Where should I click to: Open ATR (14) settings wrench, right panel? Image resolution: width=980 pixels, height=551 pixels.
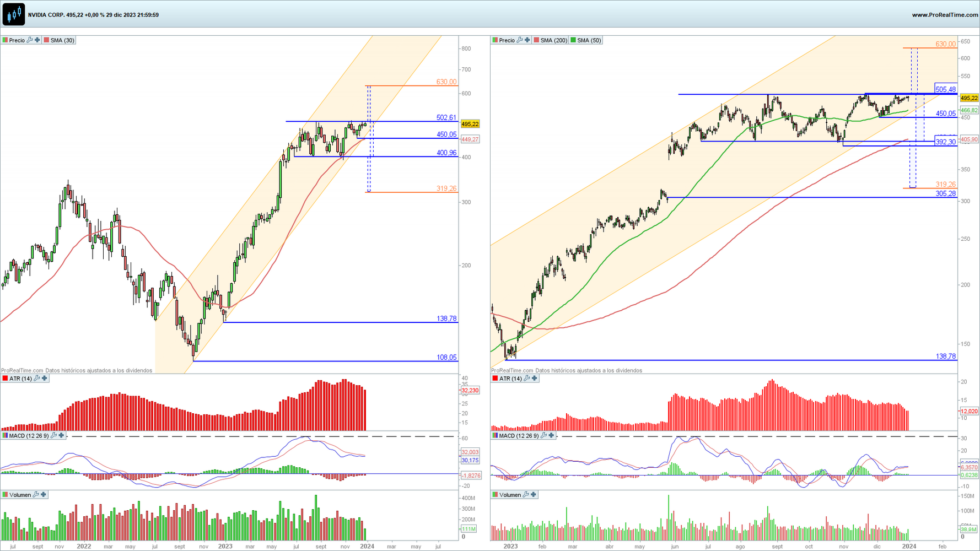(527, 379)
